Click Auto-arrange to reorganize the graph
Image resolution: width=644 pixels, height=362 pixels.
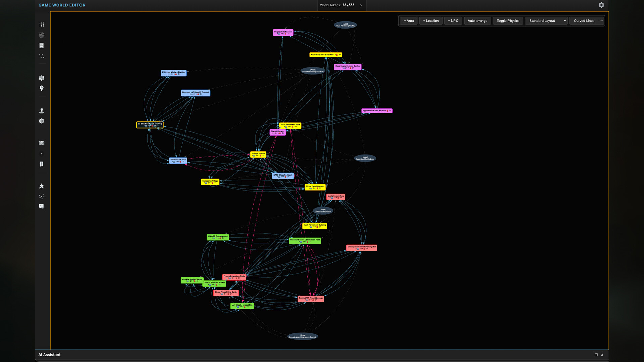coord(477,20)
